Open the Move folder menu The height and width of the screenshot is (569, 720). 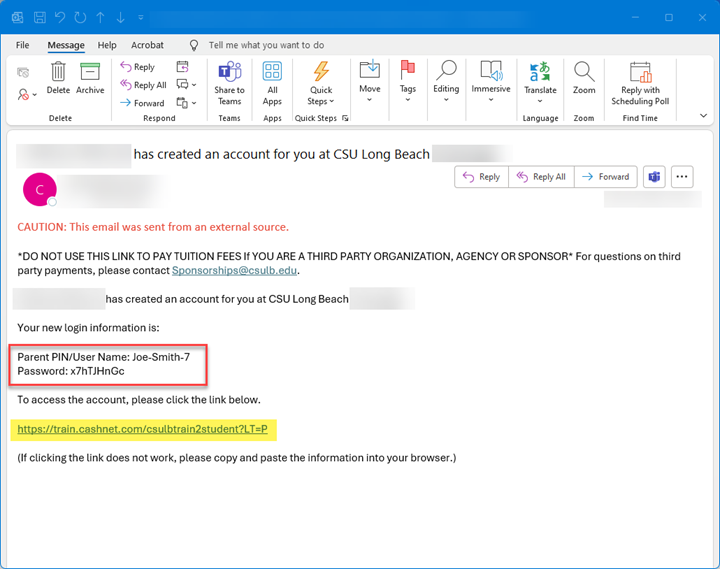tap(370, 81)
